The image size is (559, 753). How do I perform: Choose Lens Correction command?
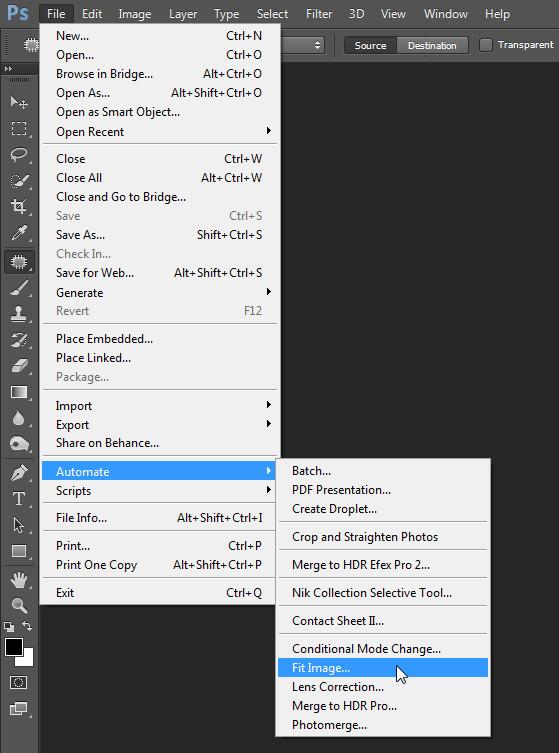383,687
